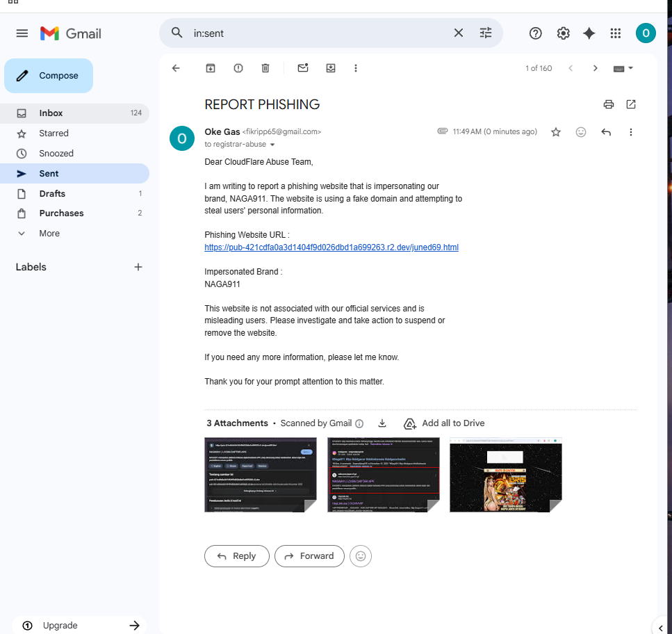The width and height of the screenshot is (672, 634).
Task: Show Scanned by Gmail info icon
Action: click(x=359, y=423)
